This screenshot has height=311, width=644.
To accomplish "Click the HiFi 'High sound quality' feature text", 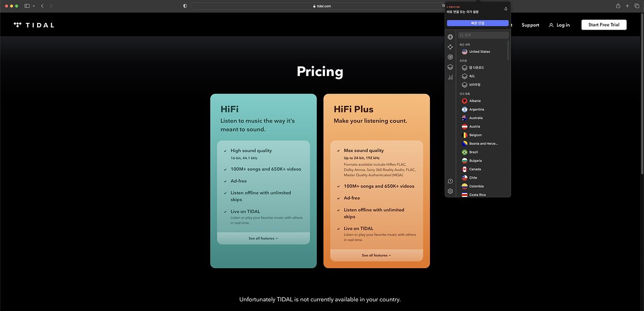I will pyautogui.click(x=251, y=151).
